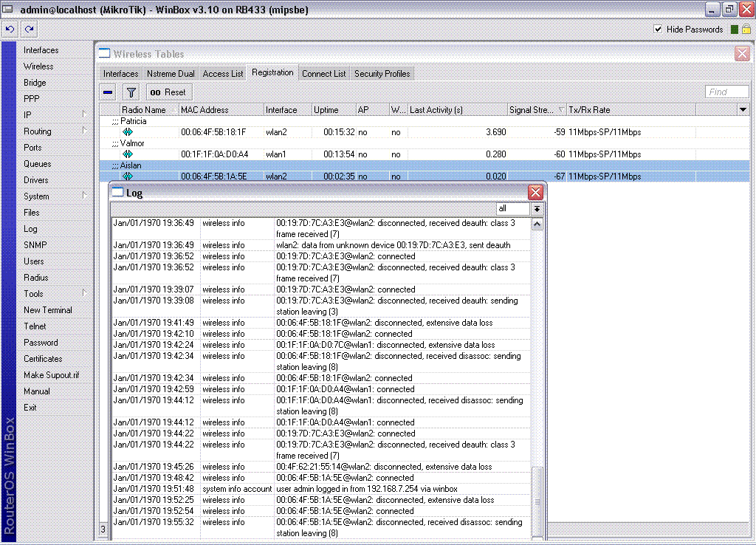
Task: Close the Wireless Tables window
Action: click(x=742, y=53)
